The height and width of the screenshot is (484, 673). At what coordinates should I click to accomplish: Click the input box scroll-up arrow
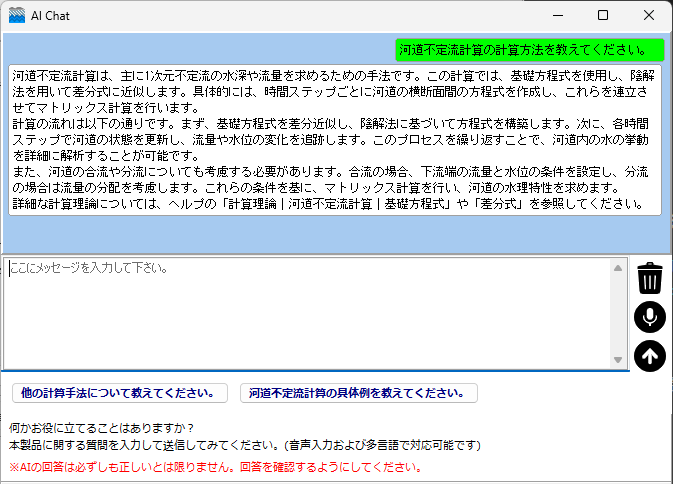coord(618,268)
